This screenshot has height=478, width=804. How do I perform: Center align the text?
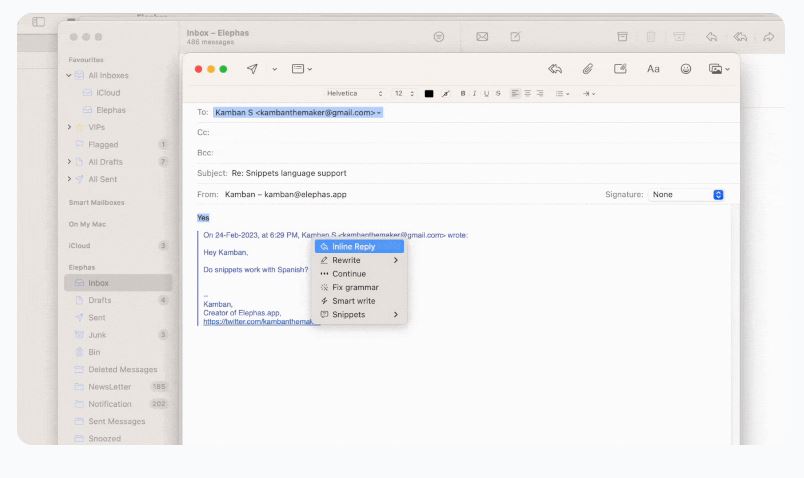(x=527, y=93)
